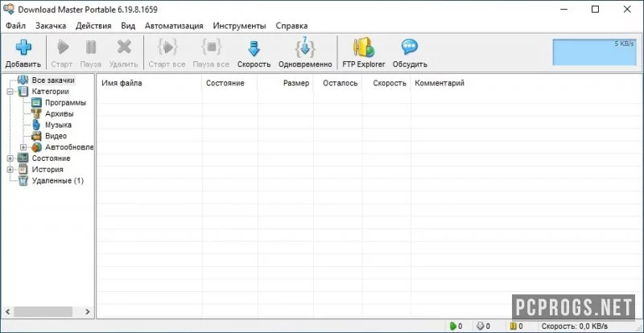This screenshot has width=644, height=333.
Task: Click the Обсудить chat bubbles icon
Action: point(410,47)
